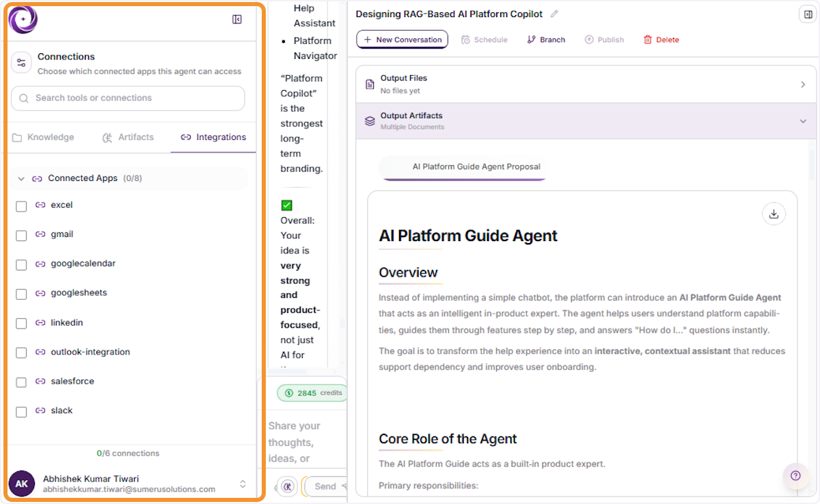
Task: Click the link icon next to googlecalendar
Action: (x=40, y=264)
